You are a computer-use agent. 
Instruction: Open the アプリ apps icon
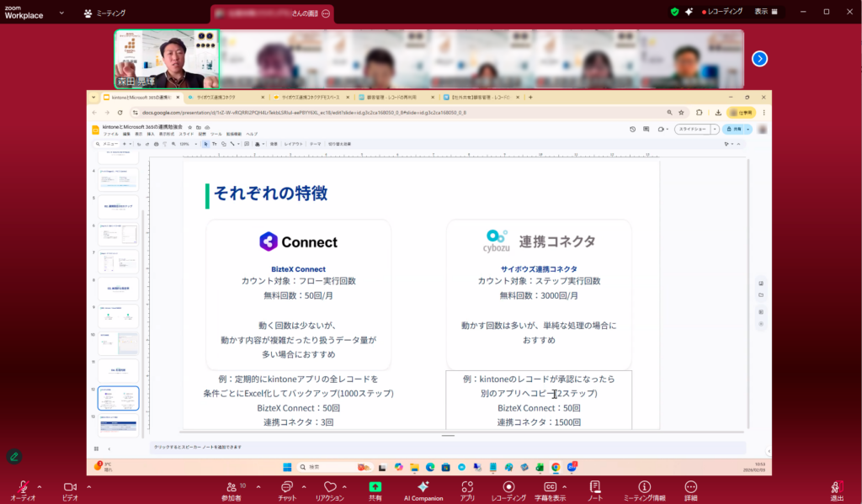click(x=467, y=487)
